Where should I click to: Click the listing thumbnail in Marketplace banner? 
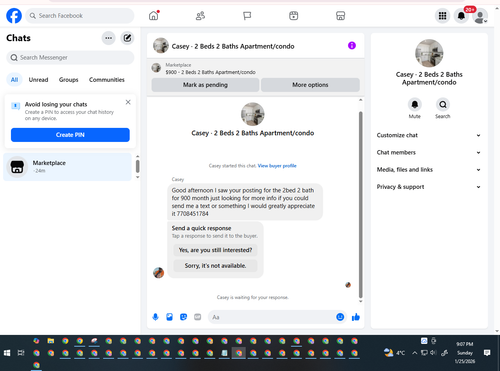(156, 68)
